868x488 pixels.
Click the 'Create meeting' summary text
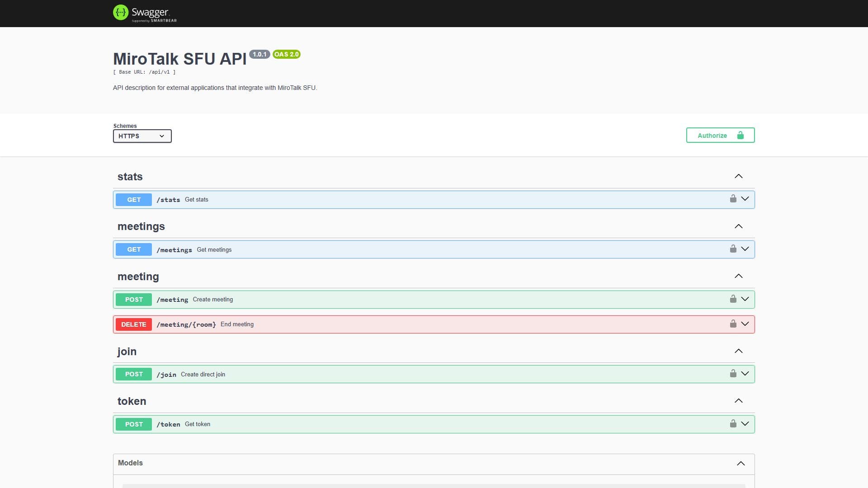213,299
